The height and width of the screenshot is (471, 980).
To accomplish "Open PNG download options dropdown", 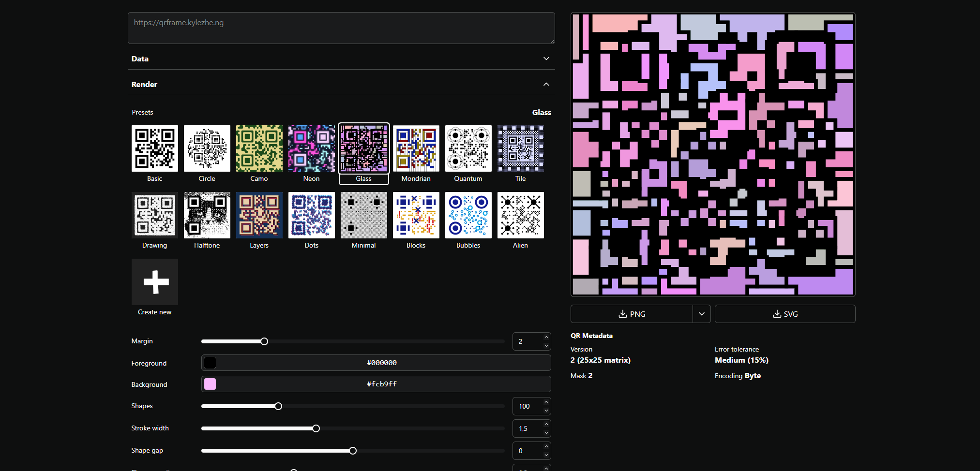I will [x=702, y=314].
